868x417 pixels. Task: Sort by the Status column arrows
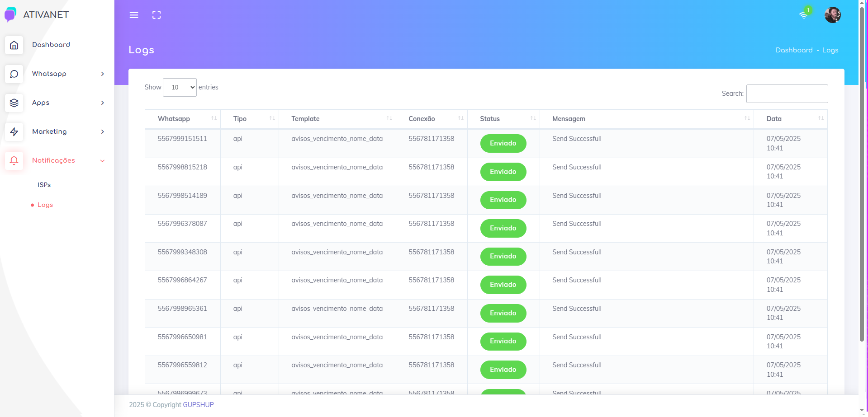533,118
